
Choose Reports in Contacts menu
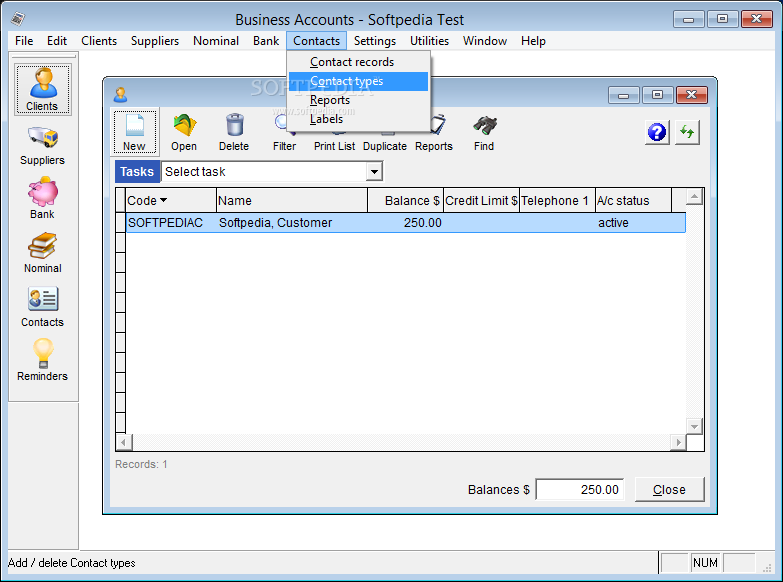pyautogui.click(x=358, y=100)
